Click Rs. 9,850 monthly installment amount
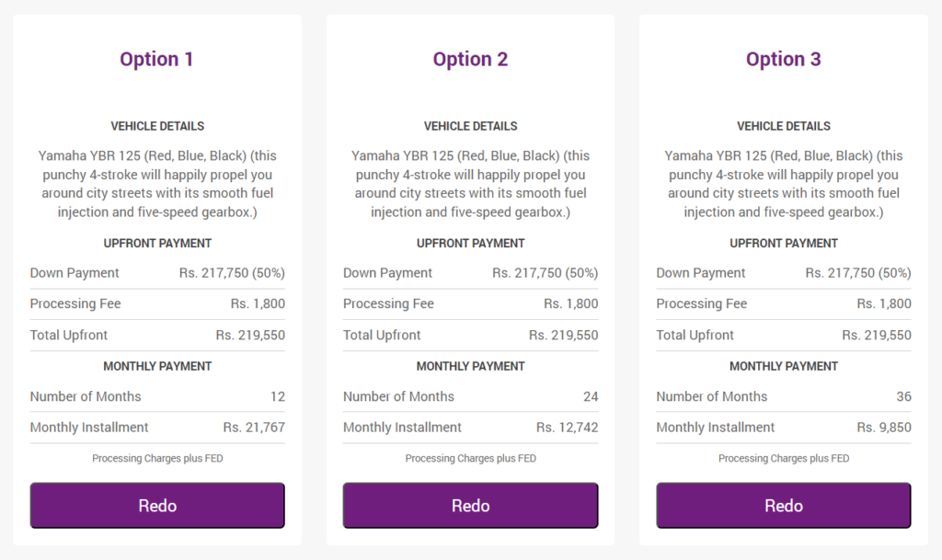 click(x=884, y=428)
